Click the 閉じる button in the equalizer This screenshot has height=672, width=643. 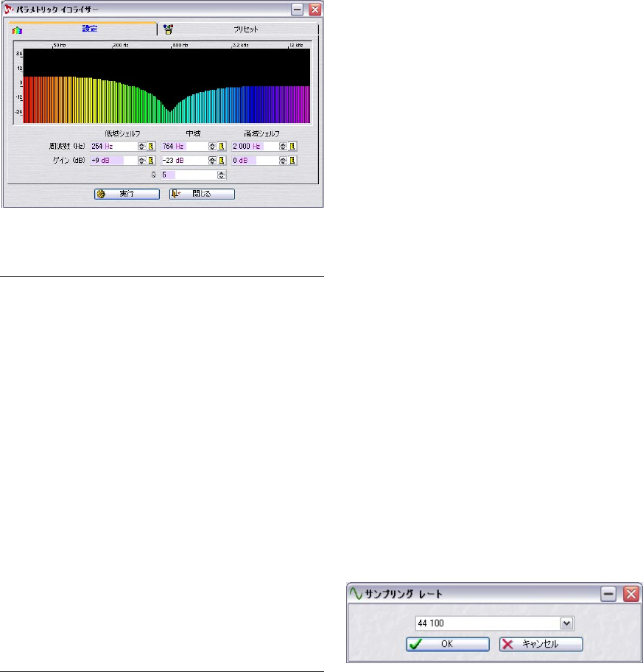click(x=202, y=194)
